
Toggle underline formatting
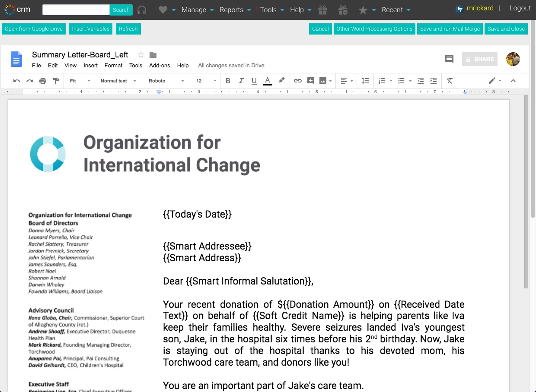[254, 81]
